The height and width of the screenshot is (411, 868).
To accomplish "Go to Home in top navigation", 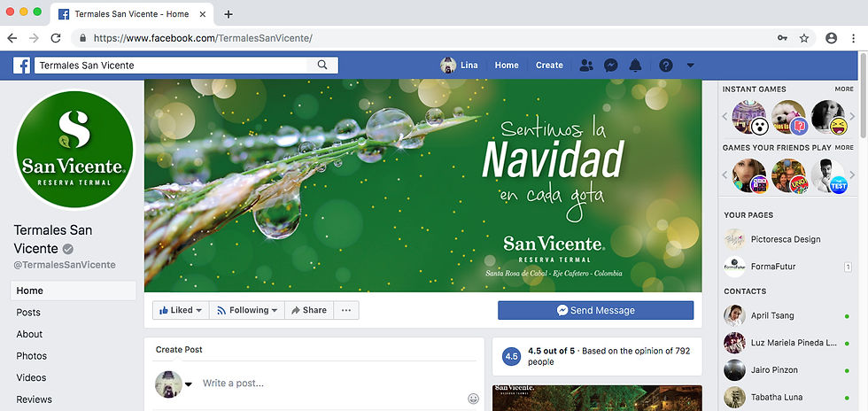I will click(x=507, y=66).
